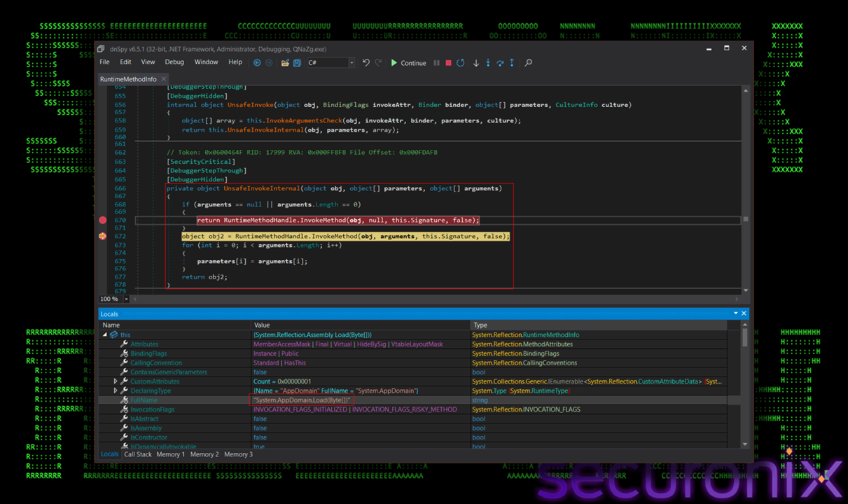Image resolution: width=848 pixels, height=504 pixels.
Task: Open the Debug menu
Action: tap(174, 62)
